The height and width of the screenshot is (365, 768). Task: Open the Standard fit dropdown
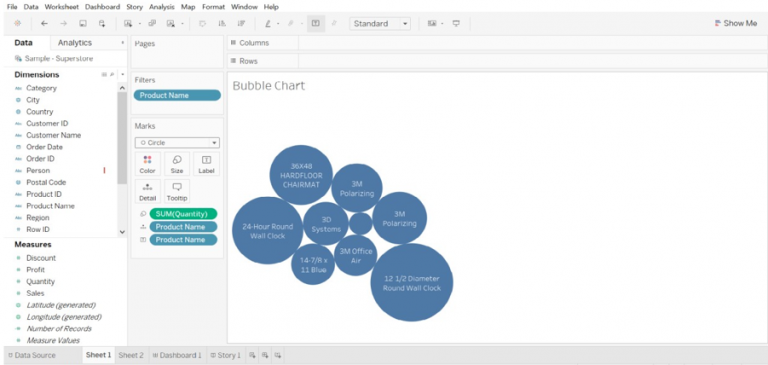coord(380,24)
